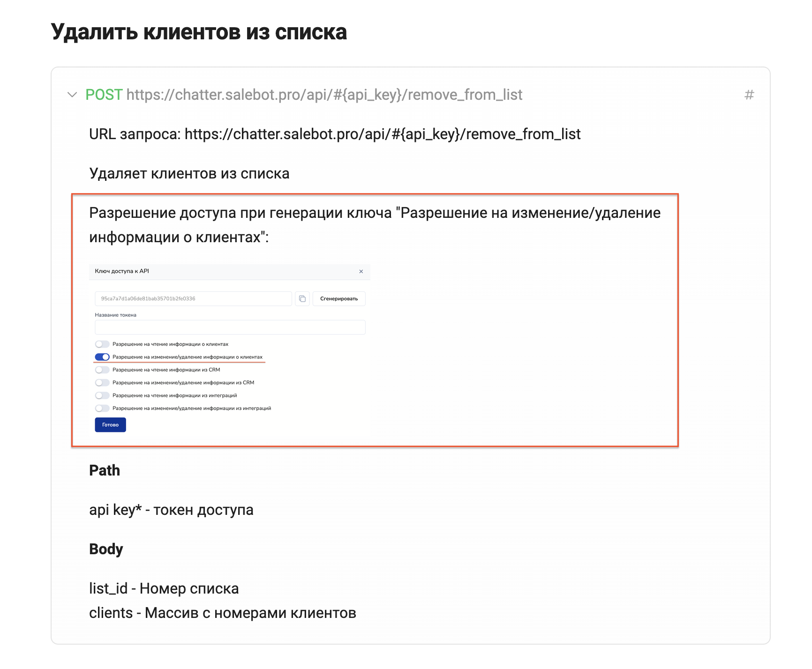Collapse the POST remove_from_list section chevron
Screen dimensions: 812x669
click(x=72, y=95)
